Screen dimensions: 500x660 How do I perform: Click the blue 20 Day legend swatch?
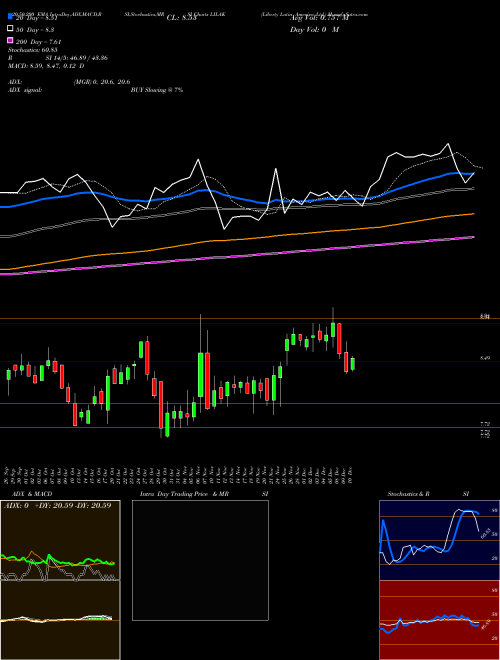pos(10,17)
